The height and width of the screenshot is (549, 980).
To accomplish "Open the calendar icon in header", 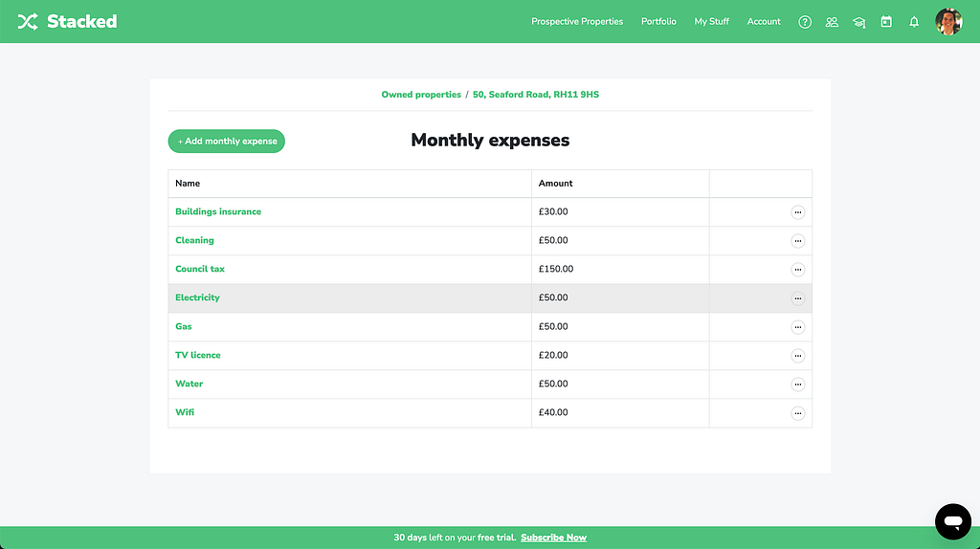I will 886,22.
